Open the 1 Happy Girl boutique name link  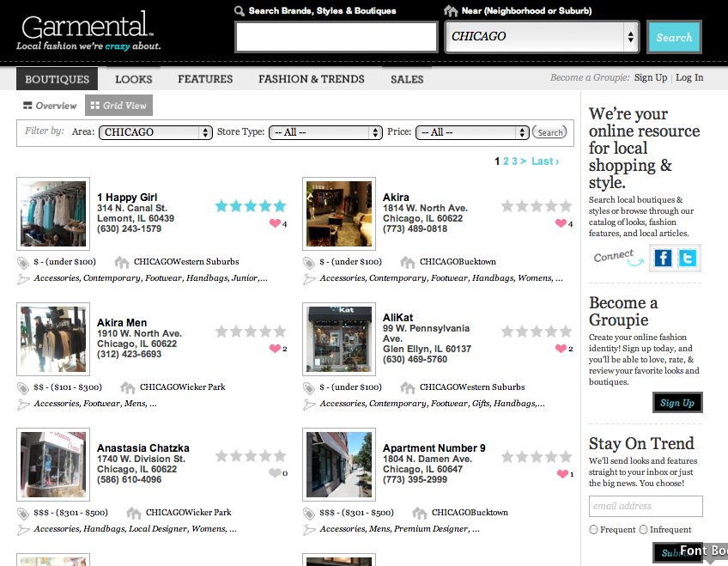(127, 198)
